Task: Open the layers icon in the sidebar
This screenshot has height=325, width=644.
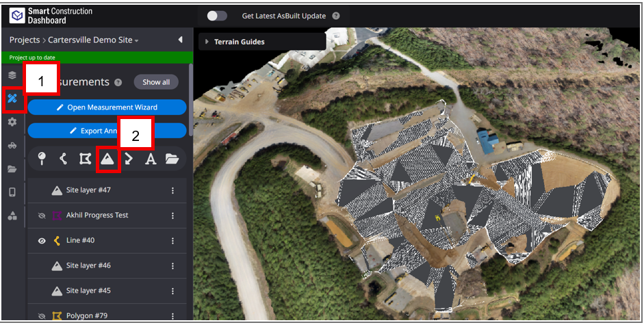Action: tap(12, 75)
